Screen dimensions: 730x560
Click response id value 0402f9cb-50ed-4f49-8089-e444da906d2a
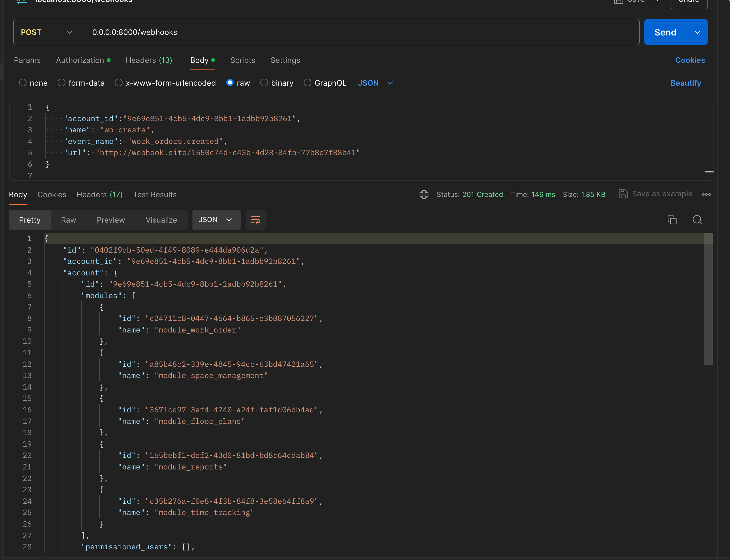click(177, 250)
